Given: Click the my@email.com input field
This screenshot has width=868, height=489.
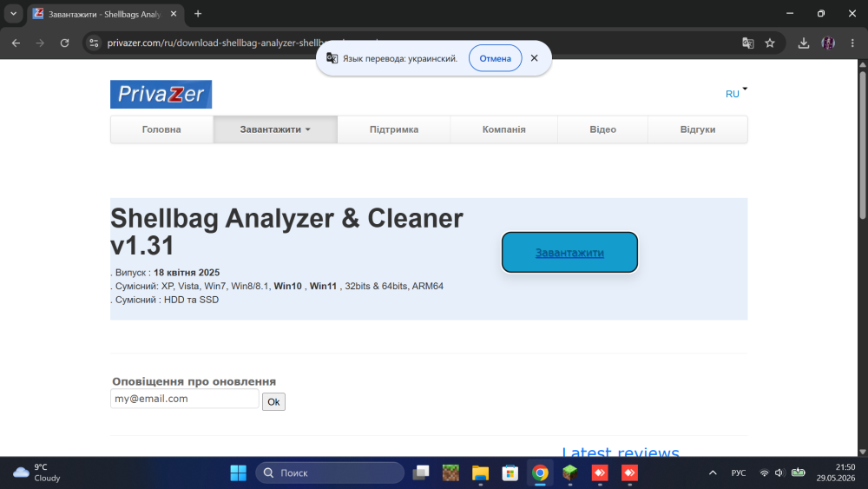Looking at the screenshot, I should 184,399.
